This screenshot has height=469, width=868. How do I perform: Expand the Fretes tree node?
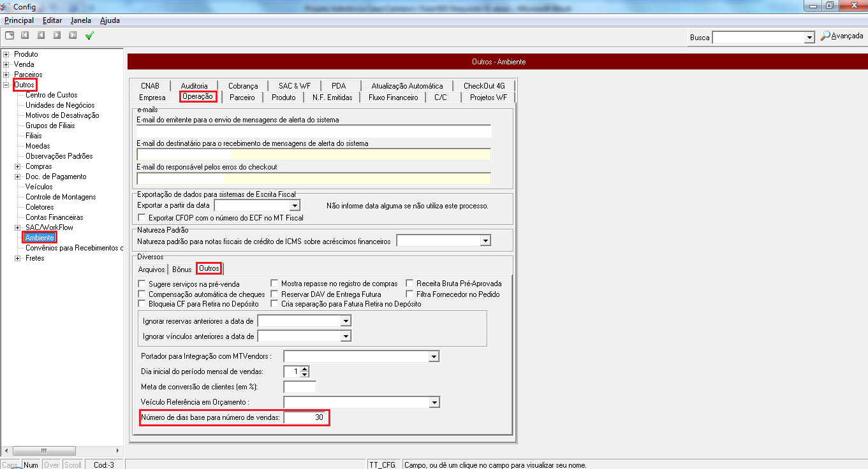[x=18, y=258]
